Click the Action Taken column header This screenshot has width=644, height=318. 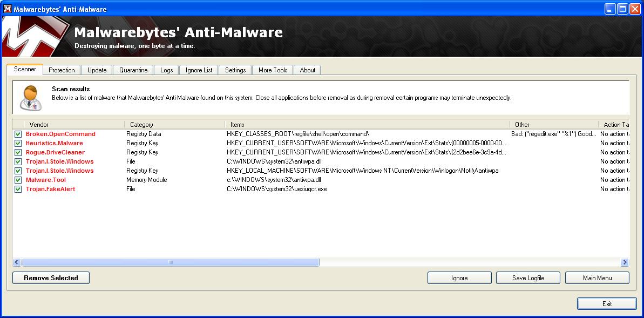(614, 125)
